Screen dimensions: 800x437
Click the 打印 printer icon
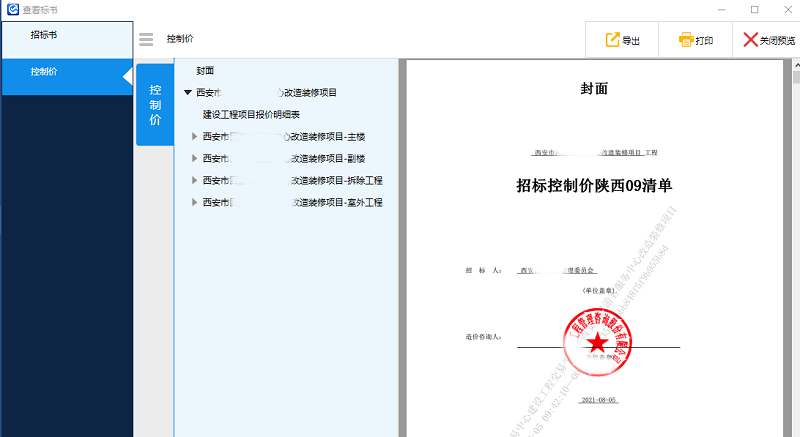(x=686, y=40)
